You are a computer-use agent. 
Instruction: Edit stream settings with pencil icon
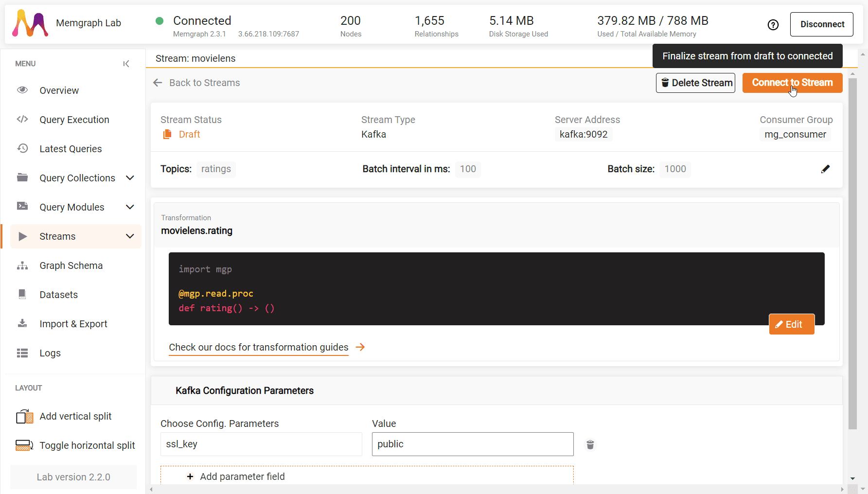tap(825, 169)
